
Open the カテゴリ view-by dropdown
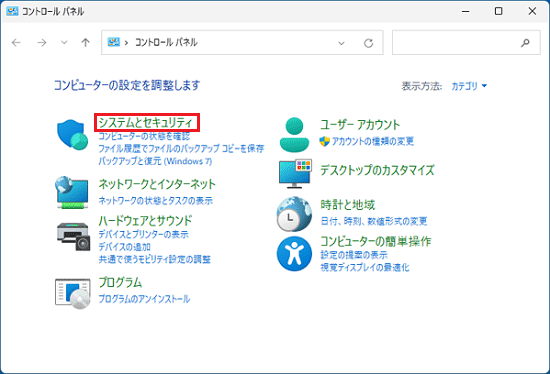click(469, 86)
